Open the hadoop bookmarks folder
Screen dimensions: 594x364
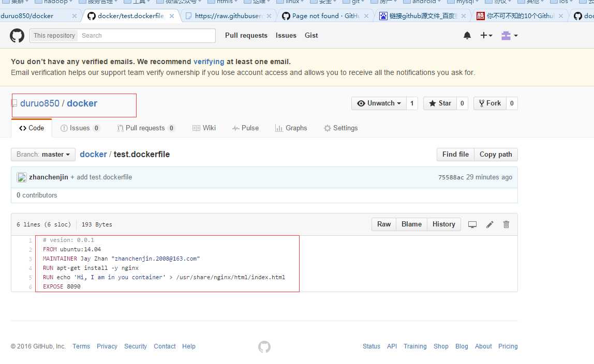point(53,2)
